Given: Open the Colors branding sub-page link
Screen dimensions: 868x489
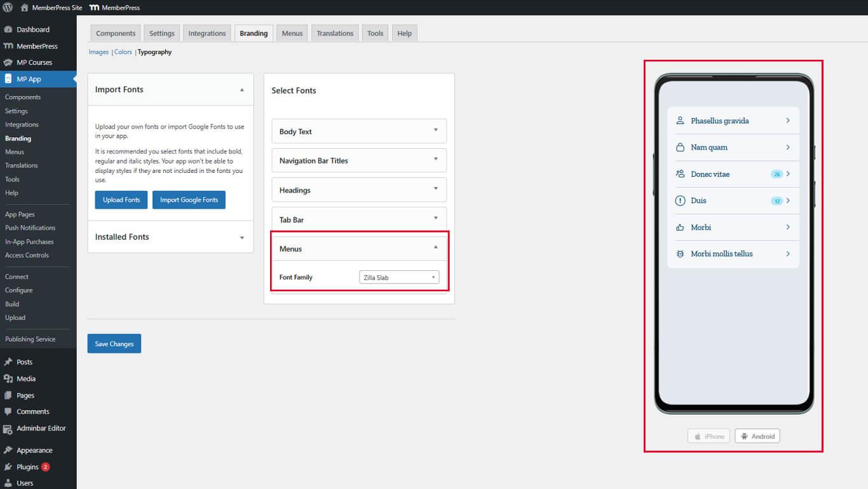Looking at the screenshot, I should point(123,52).
